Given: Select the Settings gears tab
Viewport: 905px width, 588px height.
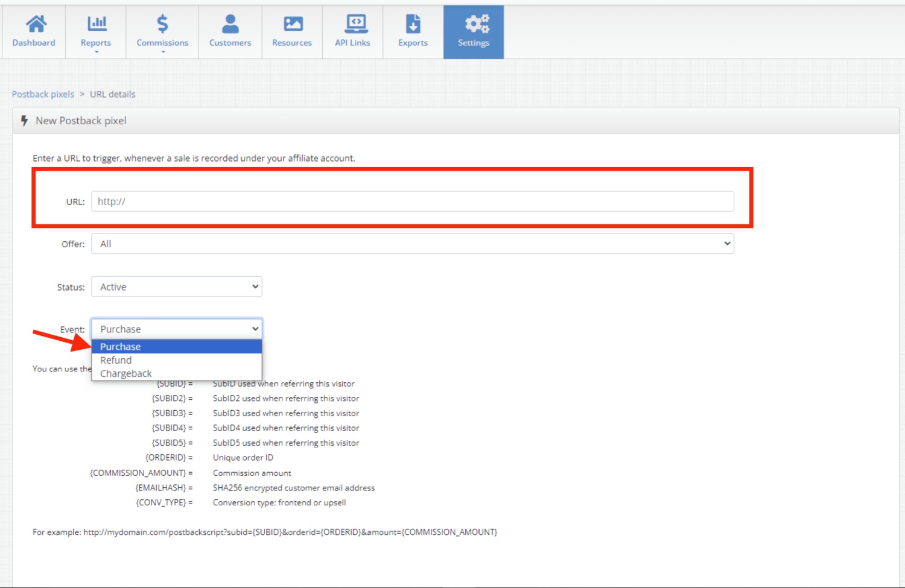Looking at the screenshot, I should point(474,32).
